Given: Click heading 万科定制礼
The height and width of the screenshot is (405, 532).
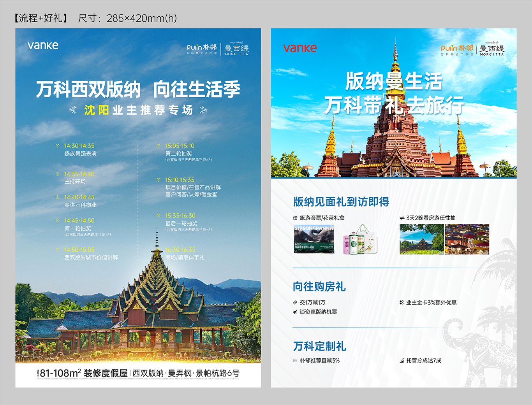Looking at the screenshot, I should (319, 346).
